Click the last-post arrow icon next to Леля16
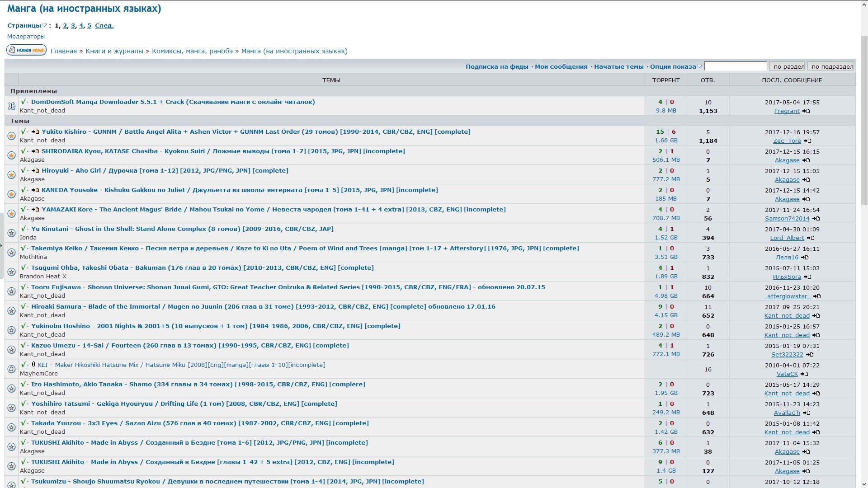 tap(805, 258)
